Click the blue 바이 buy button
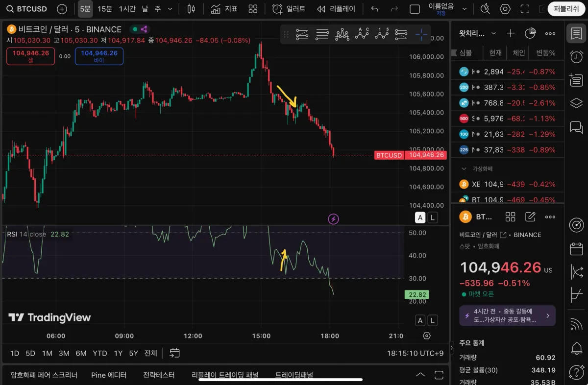The image size is (588, 385). point(99,56)
